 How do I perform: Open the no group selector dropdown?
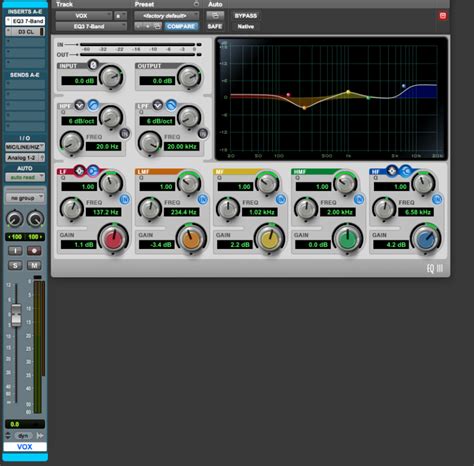point(25,198)
